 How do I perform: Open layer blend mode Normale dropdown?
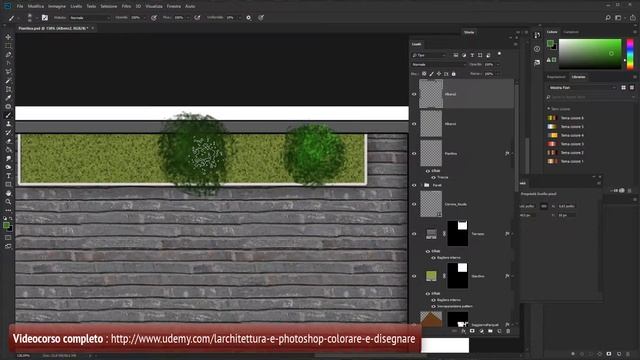tap(438, 64)
